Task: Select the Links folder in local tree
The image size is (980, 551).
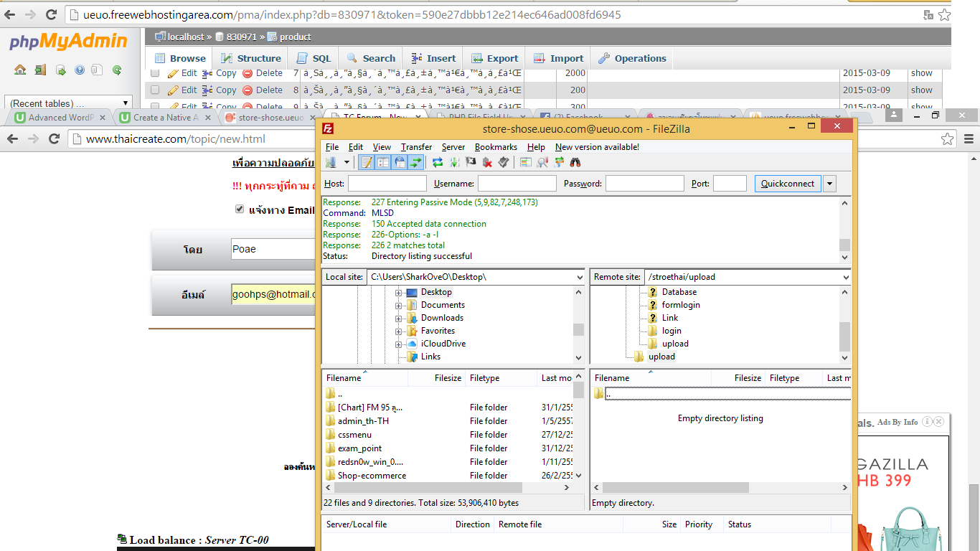Action: click(430, 357)
